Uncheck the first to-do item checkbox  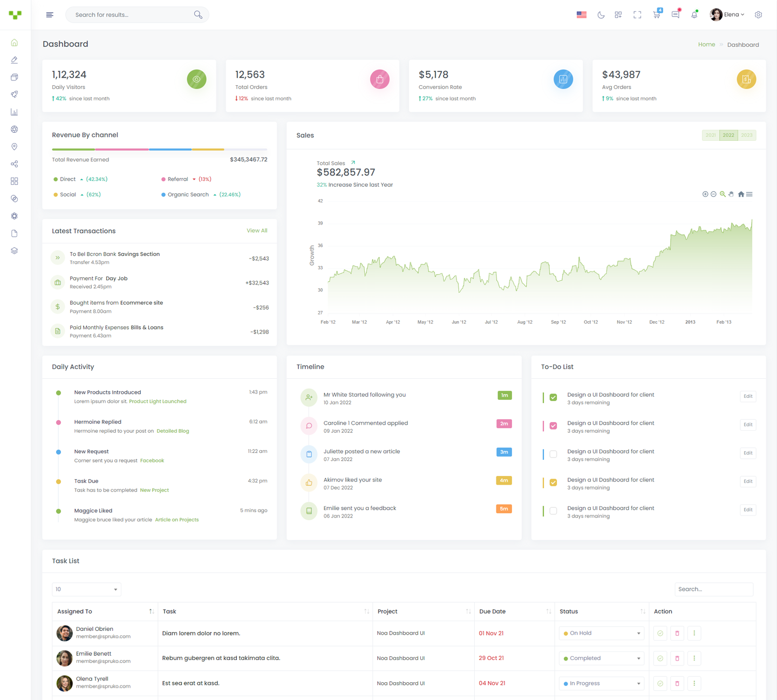(553, 397)
